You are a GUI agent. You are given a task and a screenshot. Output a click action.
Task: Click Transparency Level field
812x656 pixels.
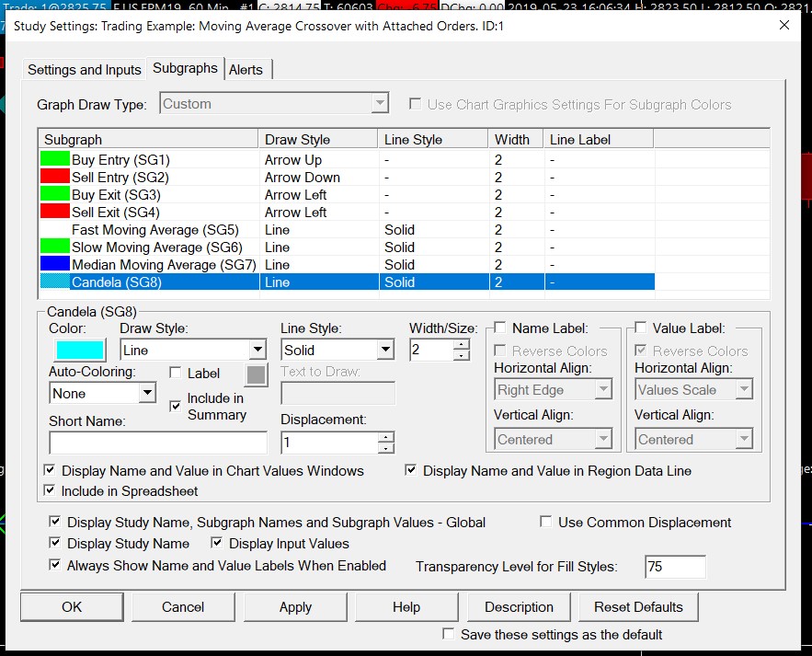click(675, 567)
